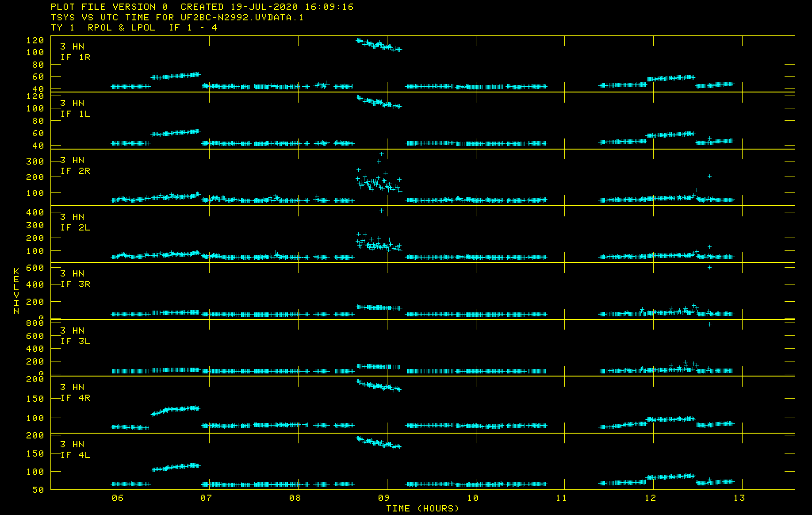Select the IF 3R panel label

pos(75,284)
